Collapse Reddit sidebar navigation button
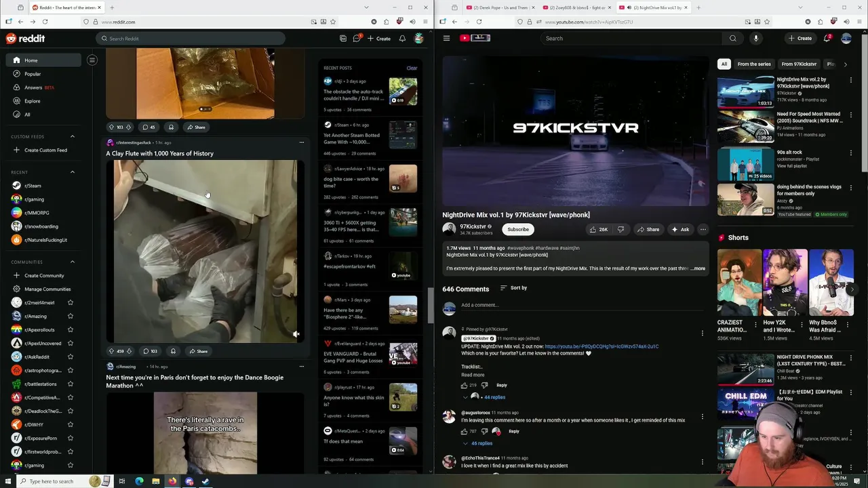 (92, 60)
